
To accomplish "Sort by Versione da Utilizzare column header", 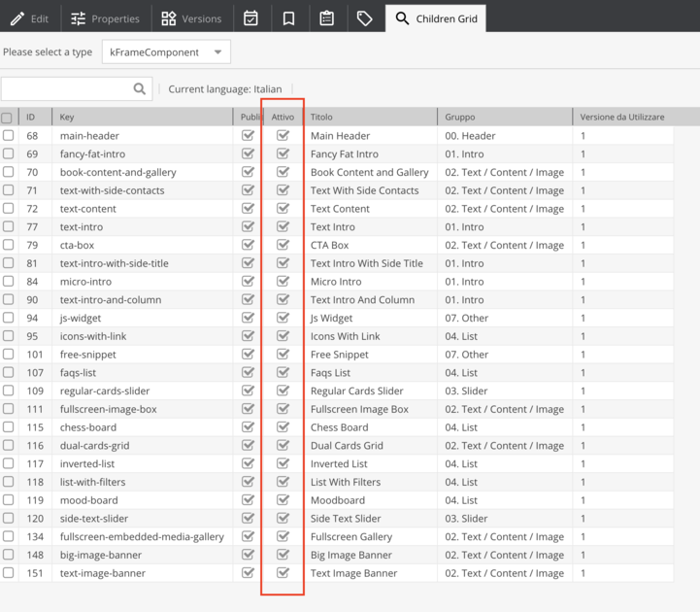I will pos(622,117).
